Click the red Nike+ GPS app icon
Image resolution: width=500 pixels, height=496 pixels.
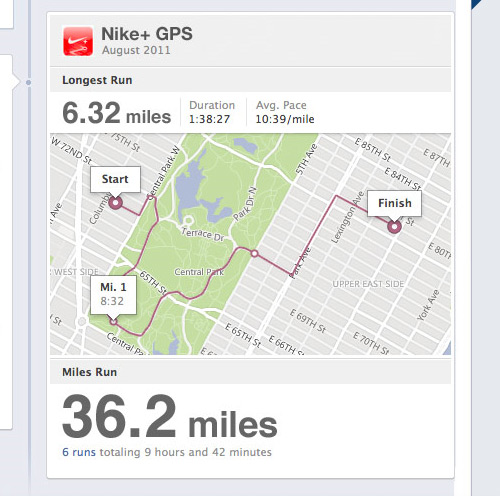pos(78,41)
